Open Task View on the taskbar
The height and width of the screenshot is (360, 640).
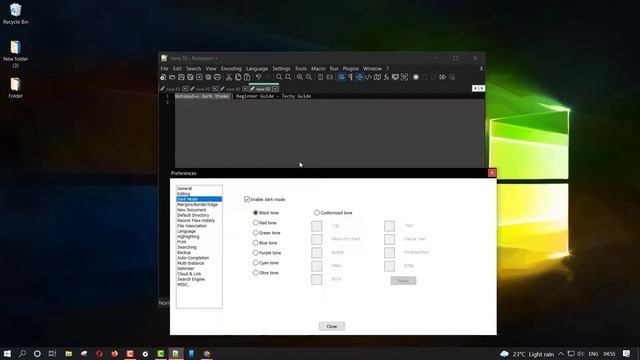coord(52,353)
